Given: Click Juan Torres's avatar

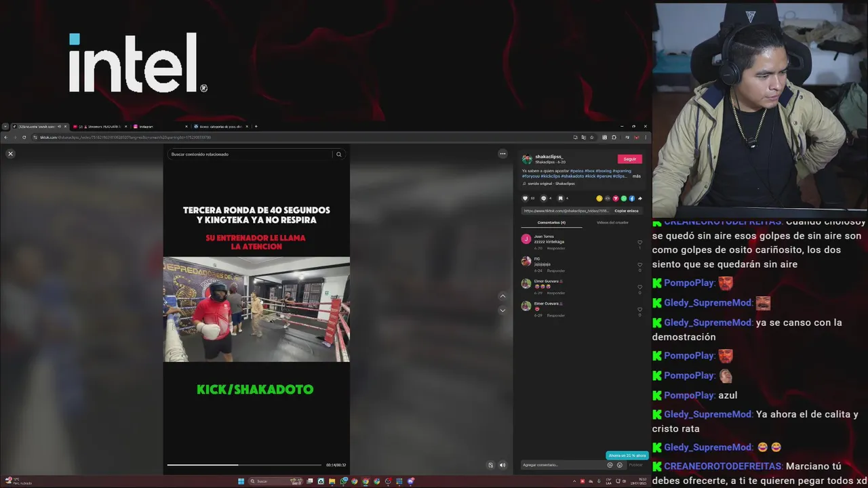Looking at the screenshot, I should pyautogui.click(x=526, y=239).
